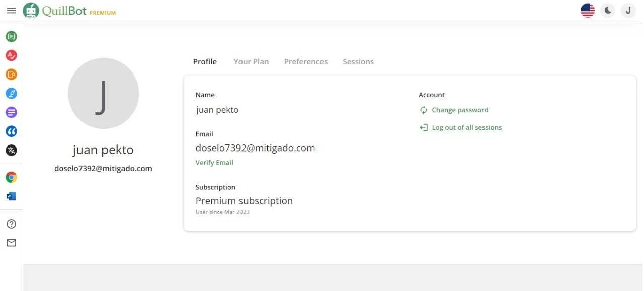The width and height of the screenshot is (644, 291).
Task: Switch to the Your Plan tab
Action: click(x=251, y=62)
